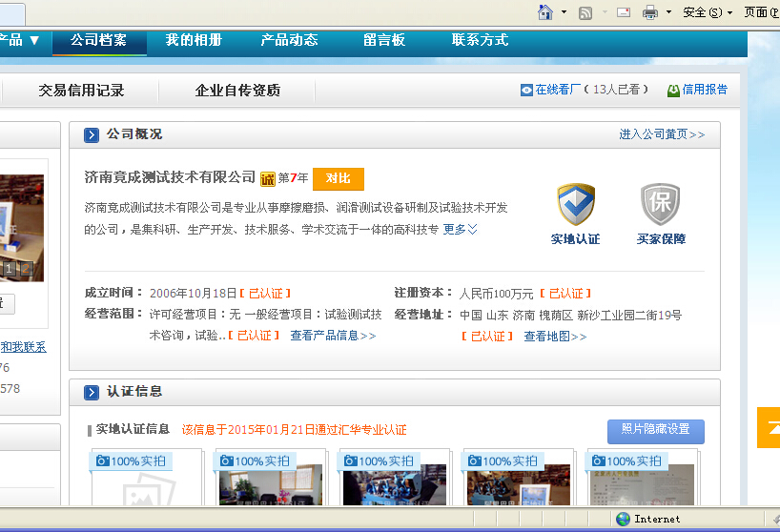Click arrow icon beside 认证信息 heading
Screen dimensions: 780x532
[92, 392]
